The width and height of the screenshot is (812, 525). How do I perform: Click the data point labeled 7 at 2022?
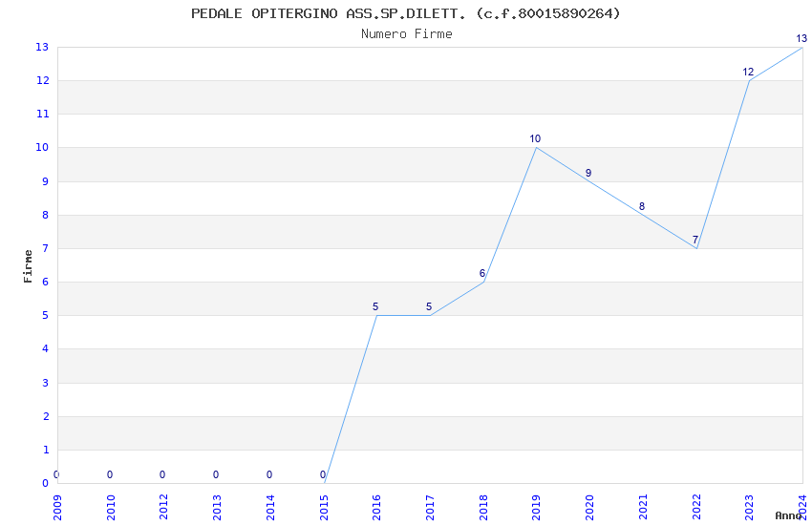click(x=696, y=248)
